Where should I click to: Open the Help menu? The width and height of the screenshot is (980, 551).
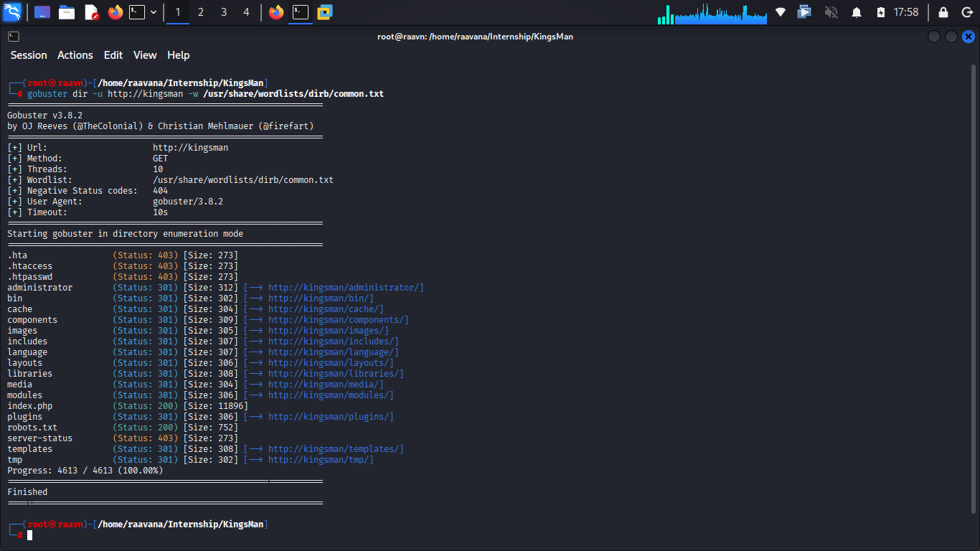179,55
